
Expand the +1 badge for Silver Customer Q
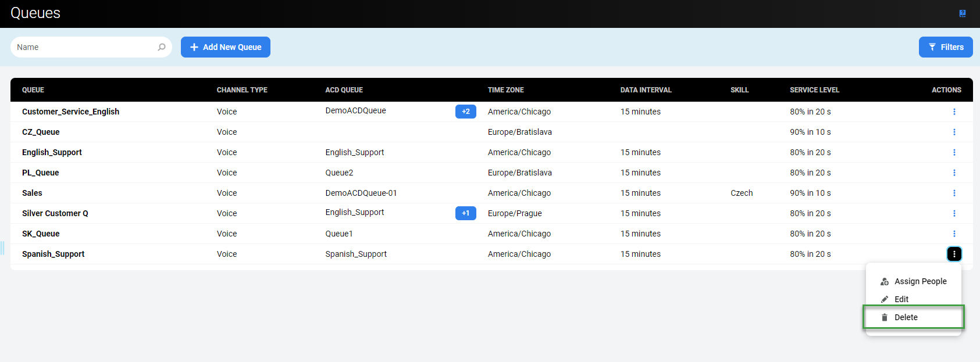465,213
